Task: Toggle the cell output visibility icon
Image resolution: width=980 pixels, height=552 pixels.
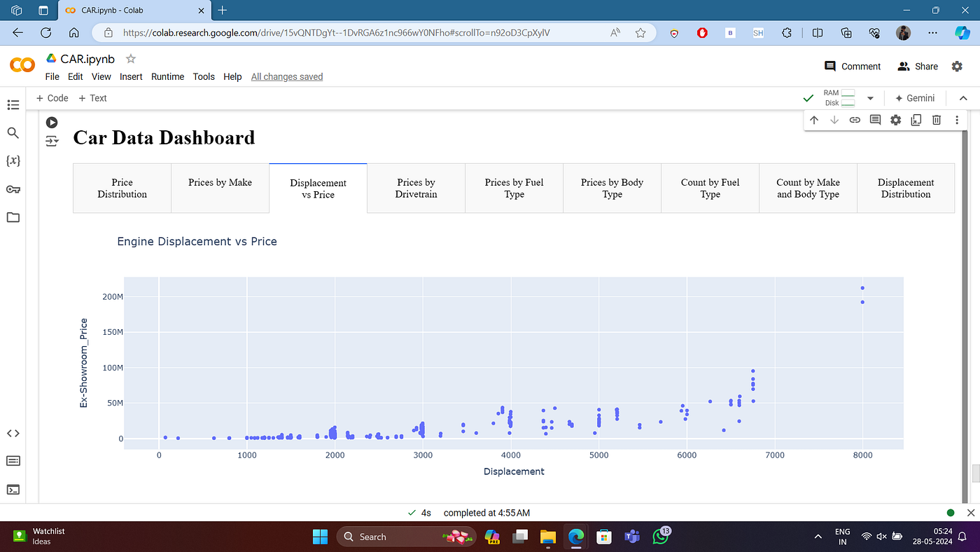Action: pos(52,142)
